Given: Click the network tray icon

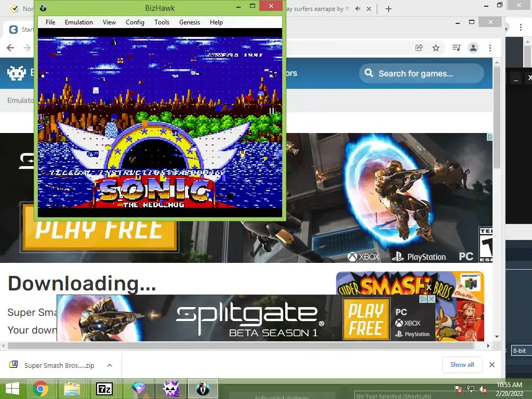Looking at the screenshot, I should tap(471, 389).
